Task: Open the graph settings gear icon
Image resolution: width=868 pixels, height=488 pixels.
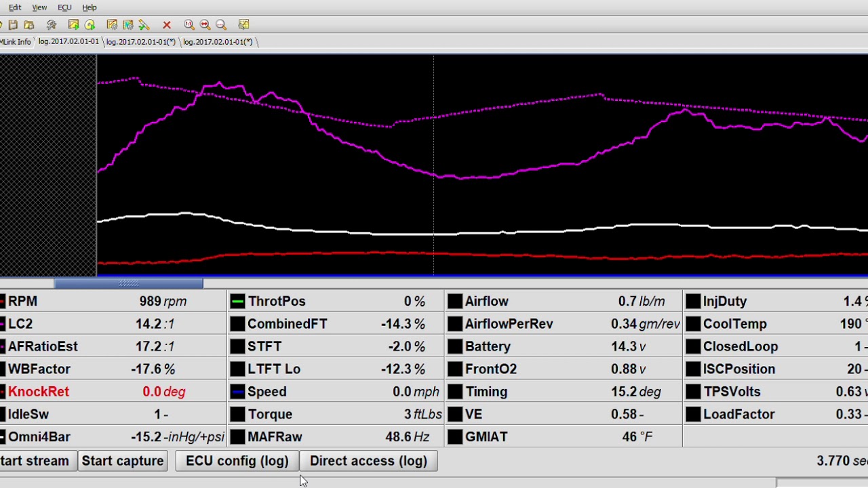Action: click(x=112, y=24)
